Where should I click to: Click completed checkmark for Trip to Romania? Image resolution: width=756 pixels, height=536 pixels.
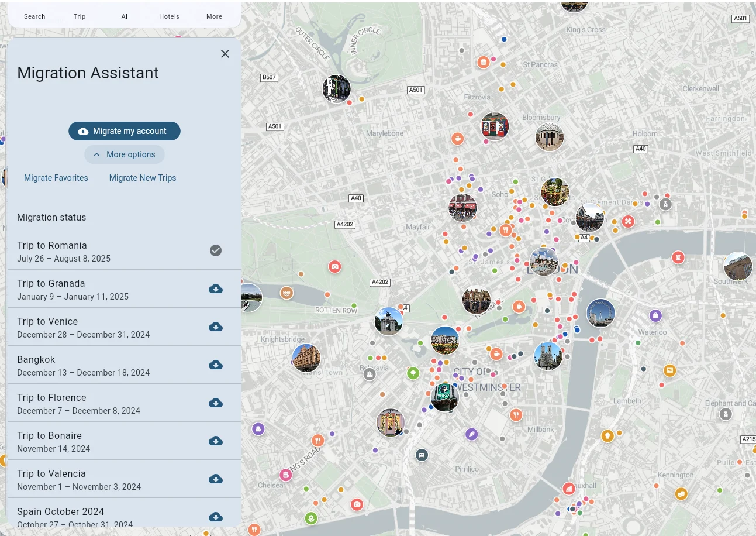coord(216,250)
